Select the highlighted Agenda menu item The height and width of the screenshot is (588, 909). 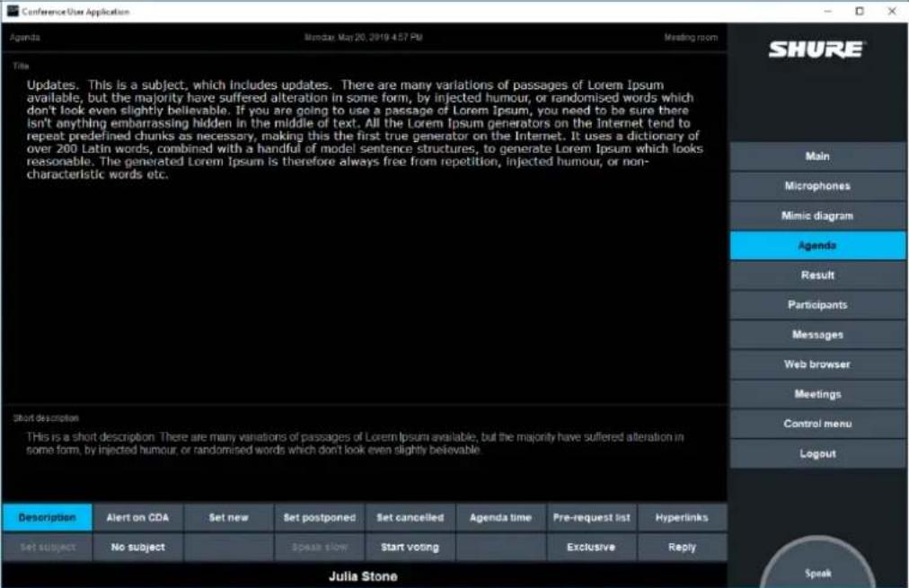817,246
